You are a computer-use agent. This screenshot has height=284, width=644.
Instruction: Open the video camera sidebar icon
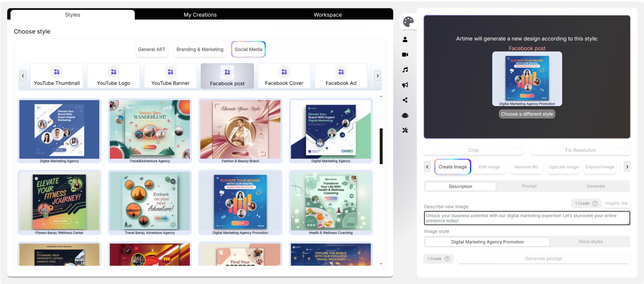(405, 55)
